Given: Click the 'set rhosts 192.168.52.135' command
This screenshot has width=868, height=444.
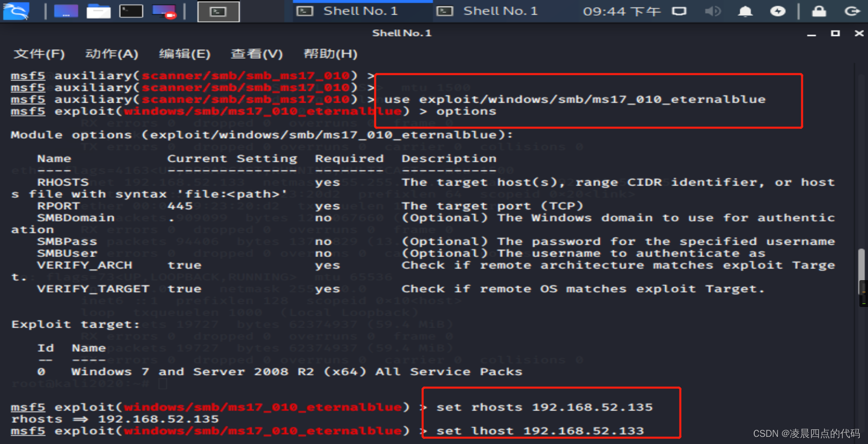Looking at the screenshot, I should click(x=545, y=407).
